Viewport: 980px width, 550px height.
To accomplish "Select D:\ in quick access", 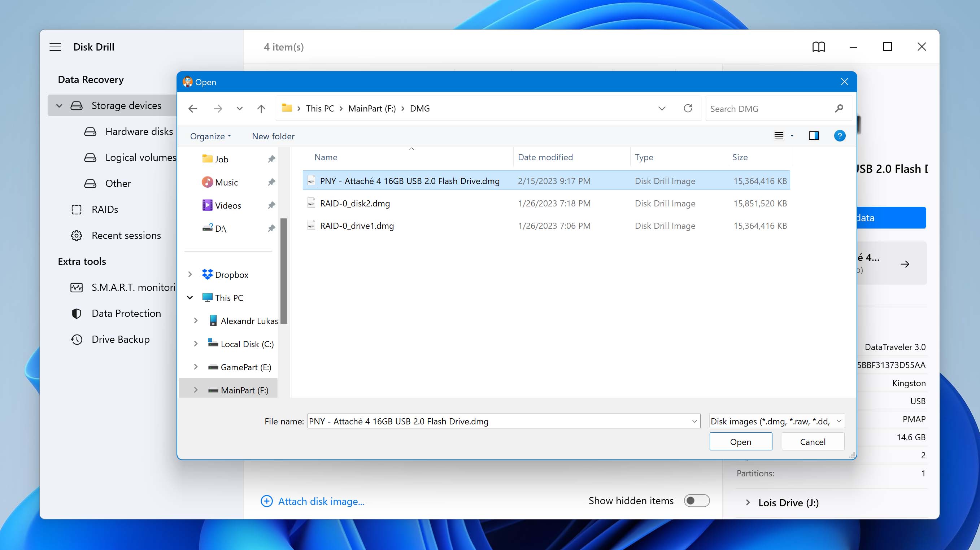I will click(221, 228).
